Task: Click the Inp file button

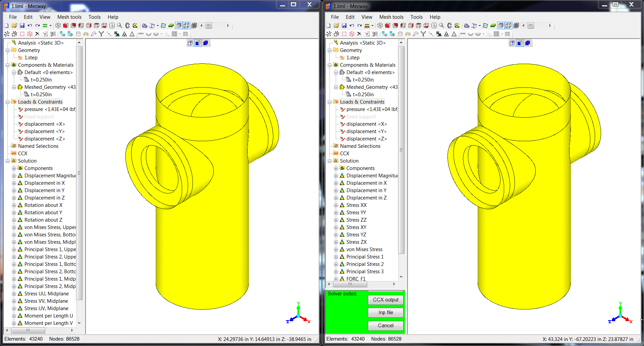Action: pos(386,312)
